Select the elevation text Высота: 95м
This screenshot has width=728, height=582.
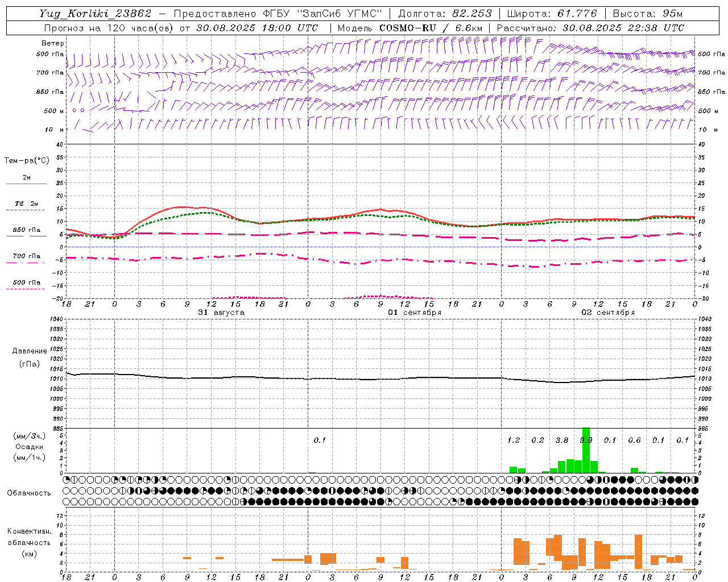tap(648, 14)
